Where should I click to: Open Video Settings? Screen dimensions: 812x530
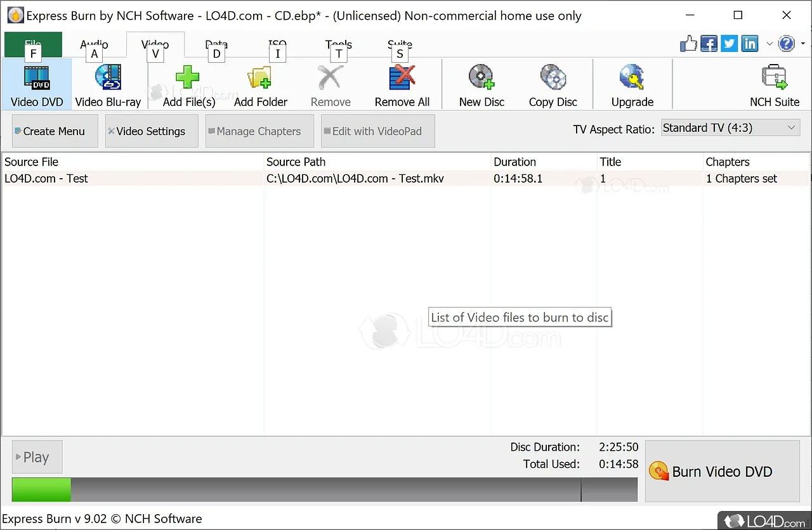[x=152, y=131]
